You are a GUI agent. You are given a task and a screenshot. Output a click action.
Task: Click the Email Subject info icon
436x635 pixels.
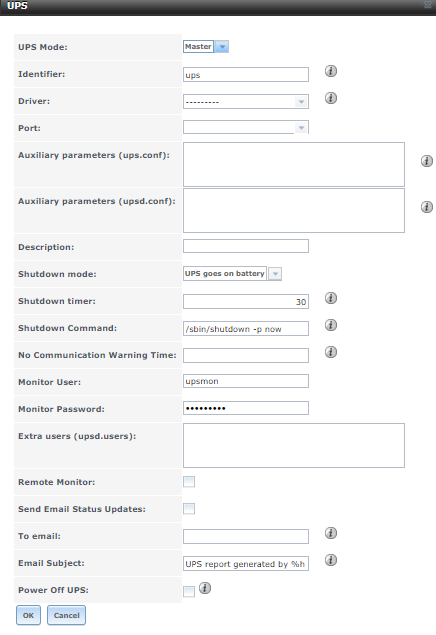tap(331, 560)
